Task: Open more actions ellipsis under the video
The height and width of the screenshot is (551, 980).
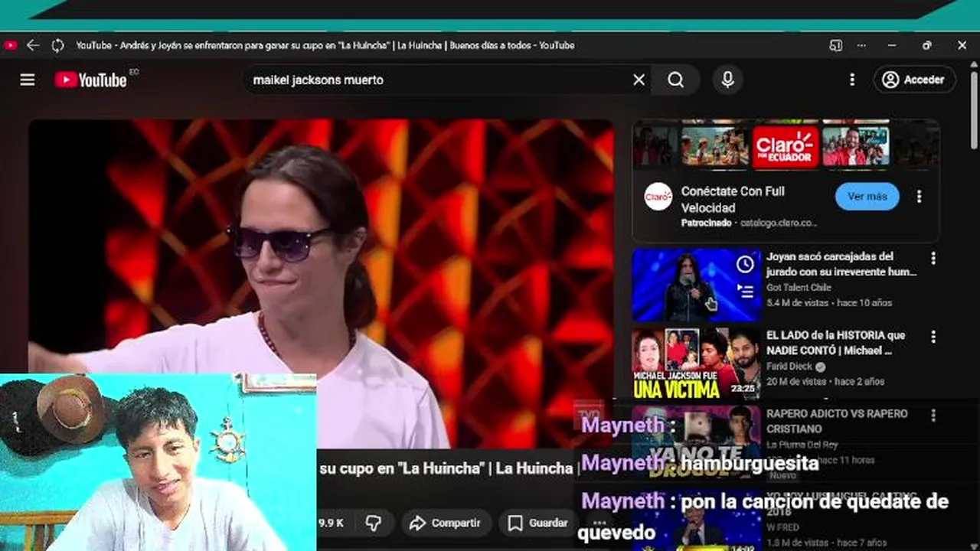Action: coord(599,523)
